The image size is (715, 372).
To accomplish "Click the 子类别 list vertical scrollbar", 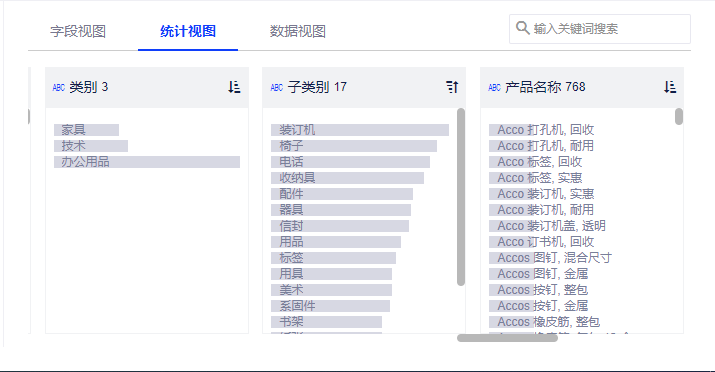I will click(x=461, y=197).
